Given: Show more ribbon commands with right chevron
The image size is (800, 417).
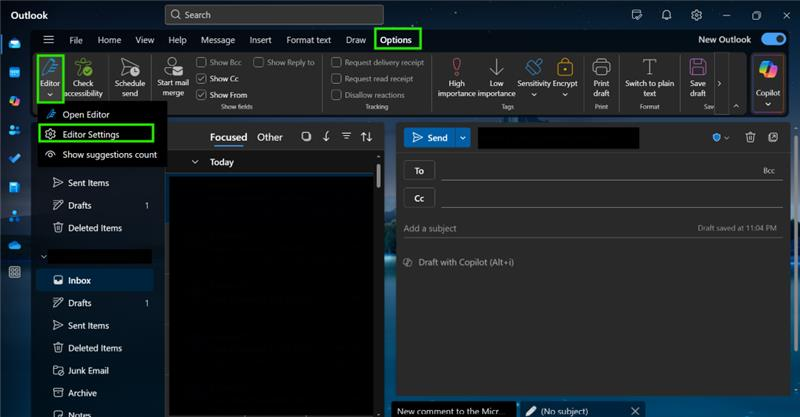Looking at the screenshot, I should click(719, 83).
